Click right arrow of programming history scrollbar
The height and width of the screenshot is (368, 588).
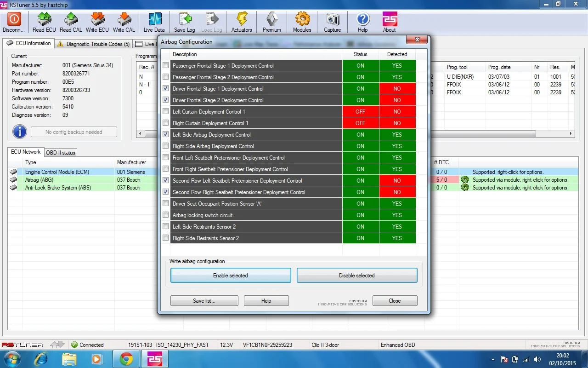coord(571,134)
